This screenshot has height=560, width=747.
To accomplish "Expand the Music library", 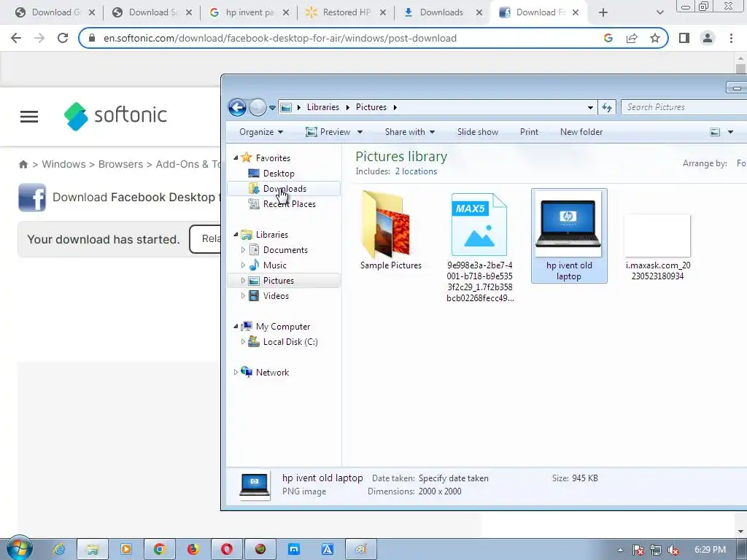I will (x=243, y=265).
